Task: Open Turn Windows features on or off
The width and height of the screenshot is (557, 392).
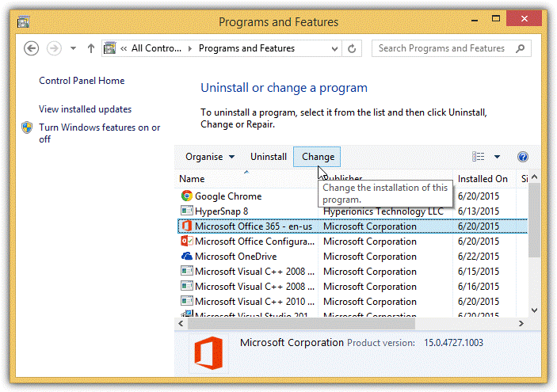Action: [100, 133]
